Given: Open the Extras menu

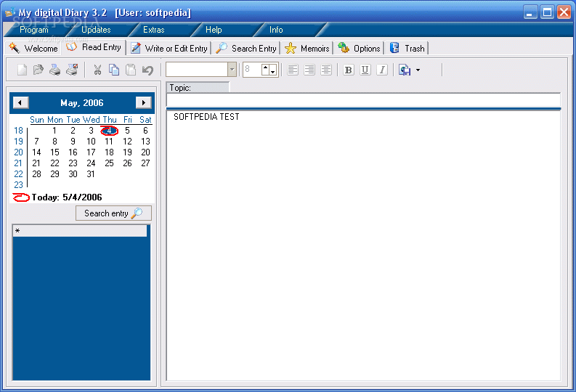Looking at the screenshot, I should (153, 30).
